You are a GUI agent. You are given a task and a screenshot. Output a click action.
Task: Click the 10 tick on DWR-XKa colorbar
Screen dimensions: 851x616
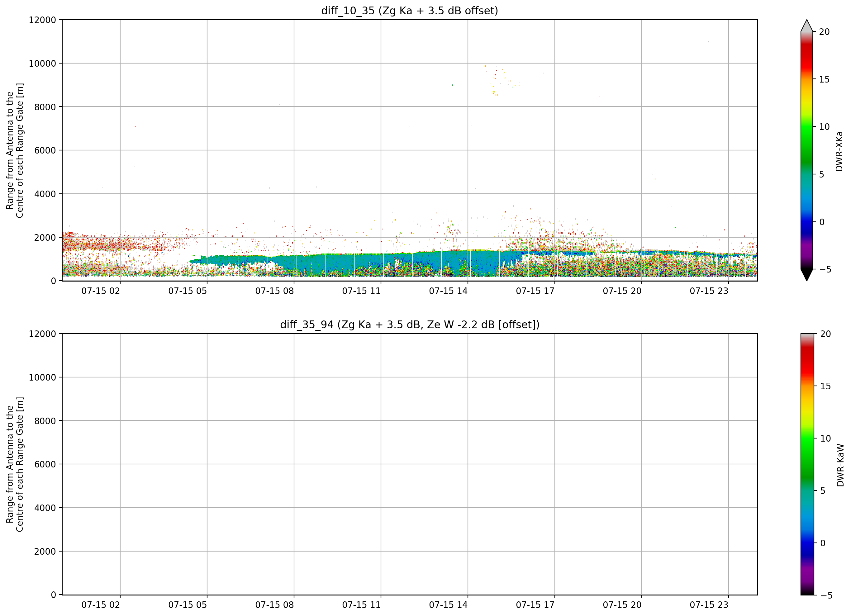coord(824,127)
